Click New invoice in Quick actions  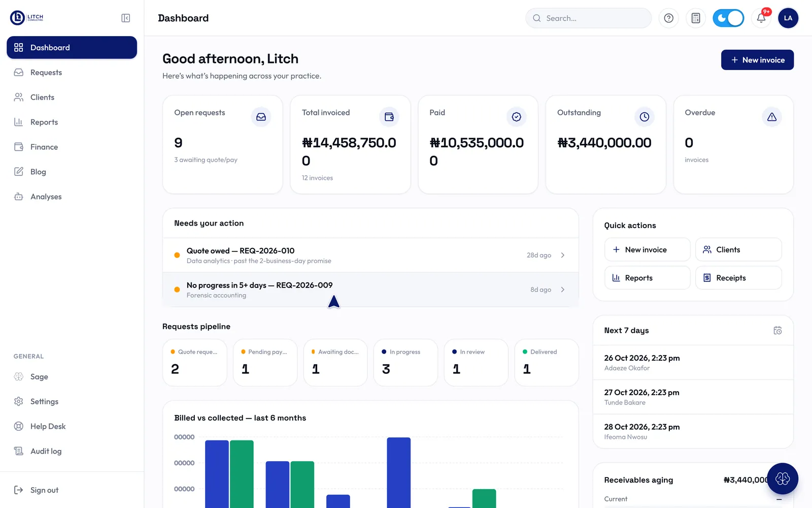click(647, 249)
